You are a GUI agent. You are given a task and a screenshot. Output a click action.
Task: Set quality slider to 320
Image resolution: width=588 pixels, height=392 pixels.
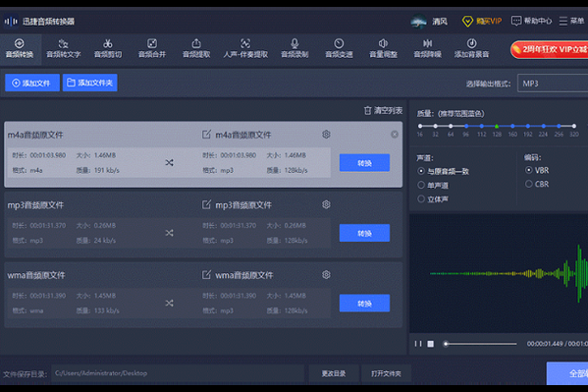[x=573, y=126]
